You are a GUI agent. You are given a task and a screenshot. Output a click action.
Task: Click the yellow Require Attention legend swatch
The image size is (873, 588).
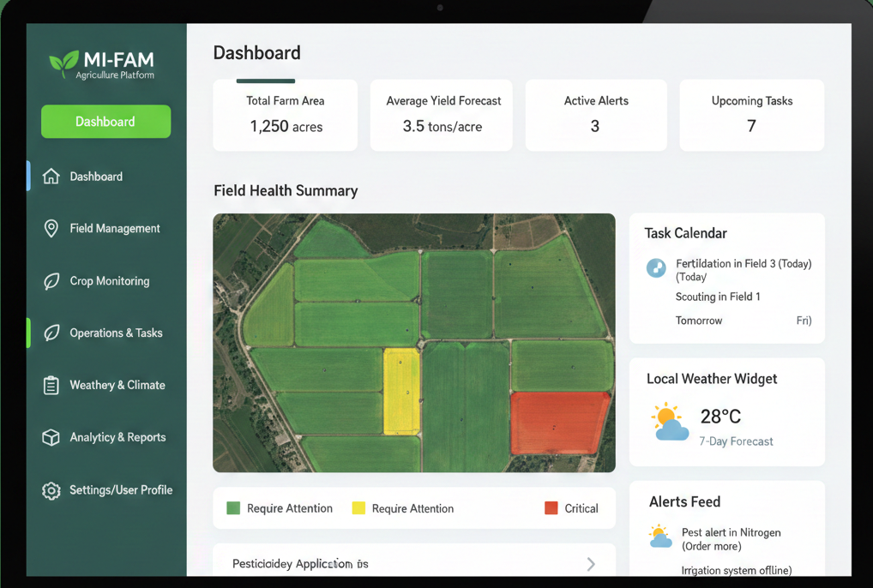[358, 508]
